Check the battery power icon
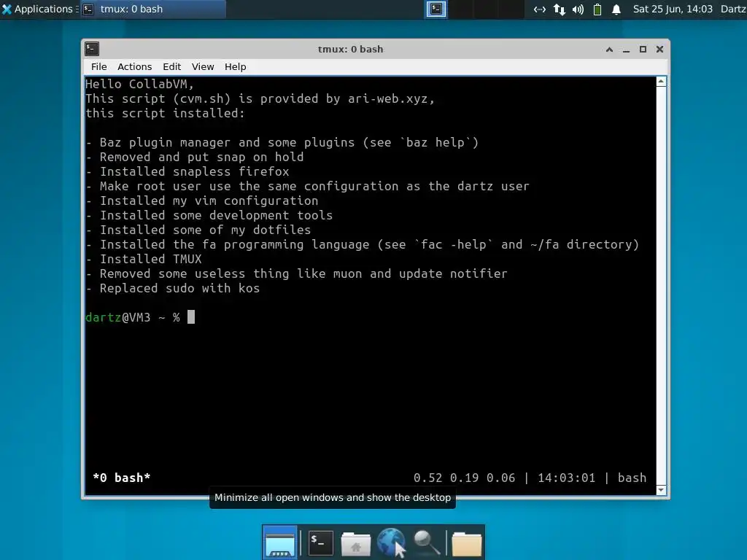 coord(597,9)
